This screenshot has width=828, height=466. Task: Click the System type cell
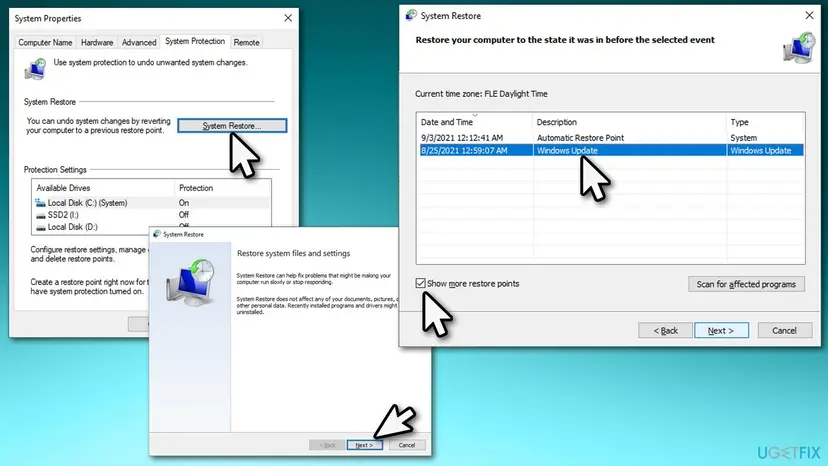tap(744, 138)
